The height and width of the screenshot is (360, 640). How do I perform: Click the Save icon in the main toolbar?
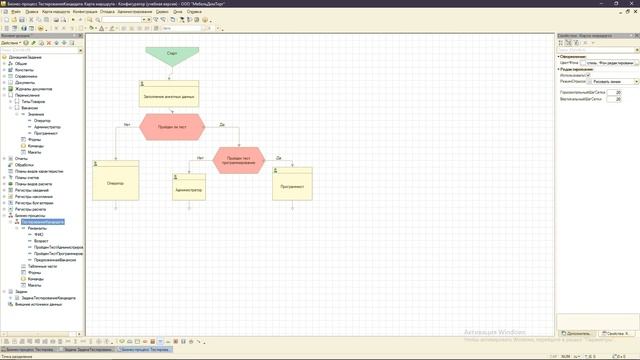pos(22,20)
